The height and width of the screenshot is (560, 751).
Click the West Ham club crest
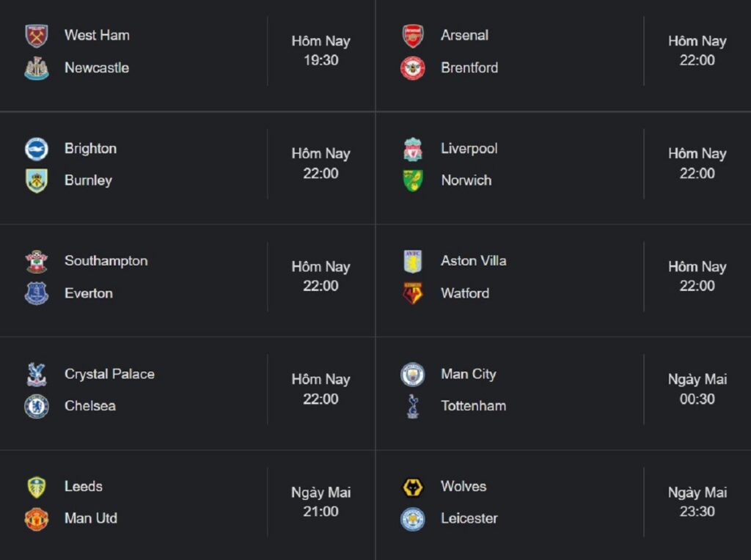tap(37, 36)
